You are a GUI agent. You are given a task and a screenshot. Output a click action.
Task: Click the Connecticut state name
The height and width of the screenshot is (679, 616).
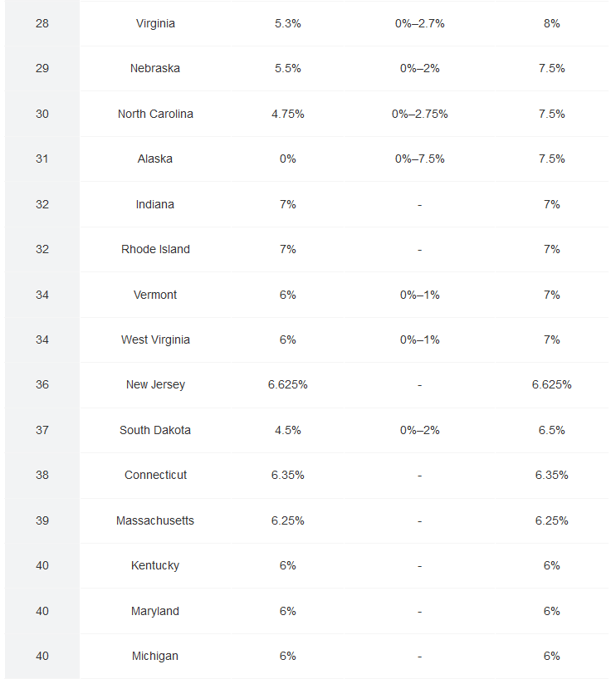click(x=155, y=475)
